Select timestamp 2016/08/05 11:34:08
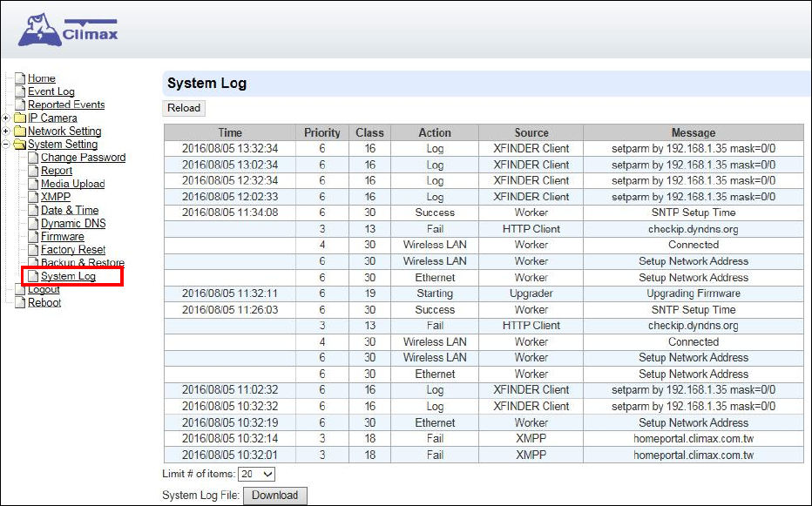The width and height of the screenshot is (812, 506). (230, 213)
